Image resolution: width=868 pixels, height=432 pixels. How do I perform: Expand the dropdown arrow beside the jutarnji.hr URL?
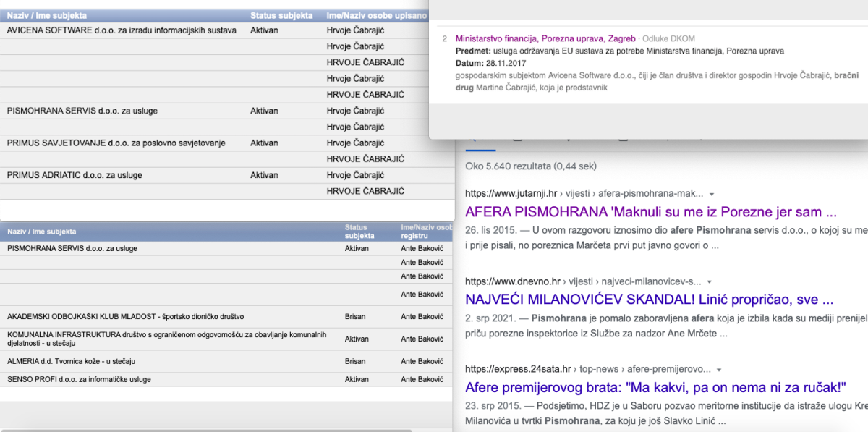click(x=712, y=195)
